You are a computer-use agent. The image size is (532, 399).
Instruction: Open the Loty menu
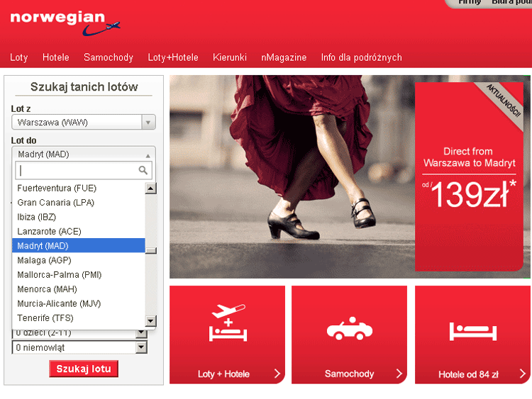point(19,57)
